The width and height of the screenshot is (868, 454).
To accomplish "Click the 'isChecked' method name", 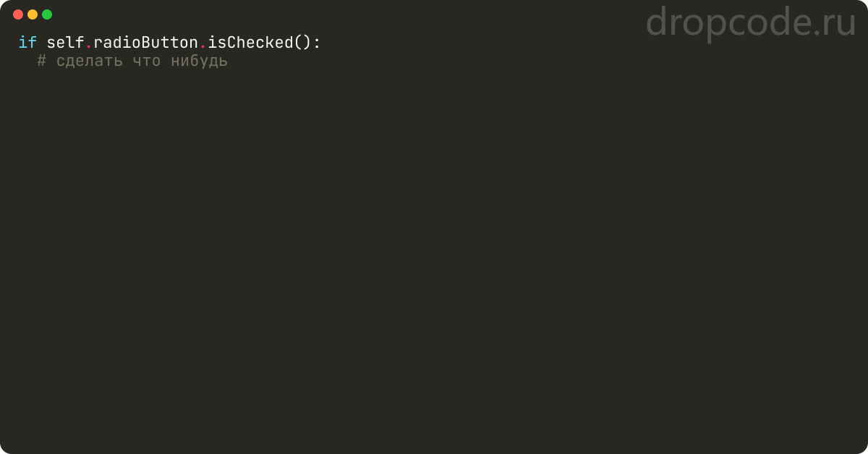I will point(250,43).
